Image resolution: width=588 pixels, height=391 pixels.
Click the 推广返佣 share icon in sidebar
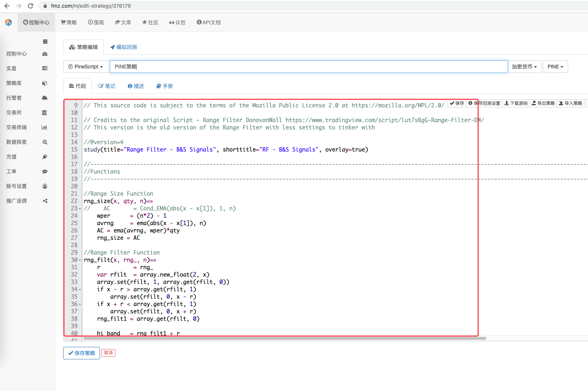pyautogui.click(x=45, y=201)
